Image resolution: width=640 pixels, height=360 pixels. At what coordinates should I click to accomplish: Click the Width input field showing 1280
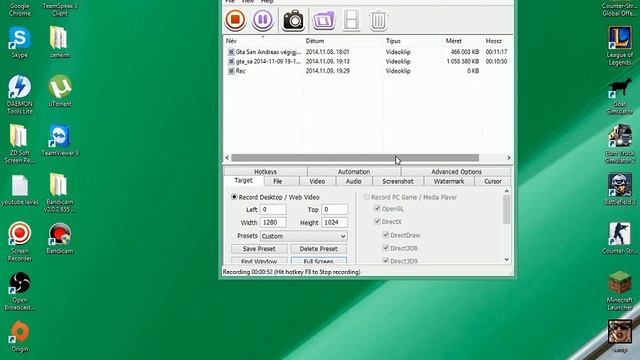click(x=273, y=222)
